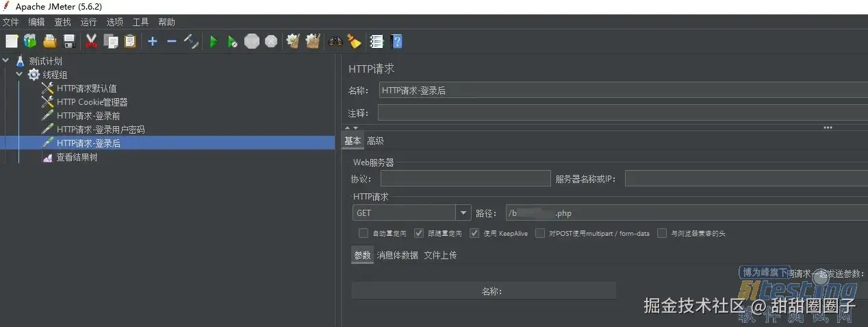Open the GET method dropdown

[x=463, y=213]
